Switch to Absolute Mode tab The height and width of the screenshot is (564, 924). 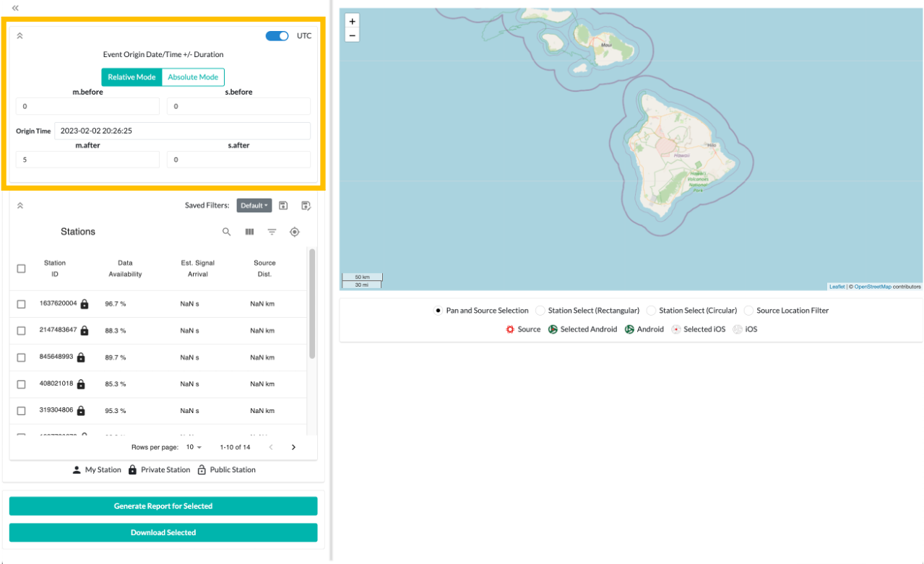point(193,77)
